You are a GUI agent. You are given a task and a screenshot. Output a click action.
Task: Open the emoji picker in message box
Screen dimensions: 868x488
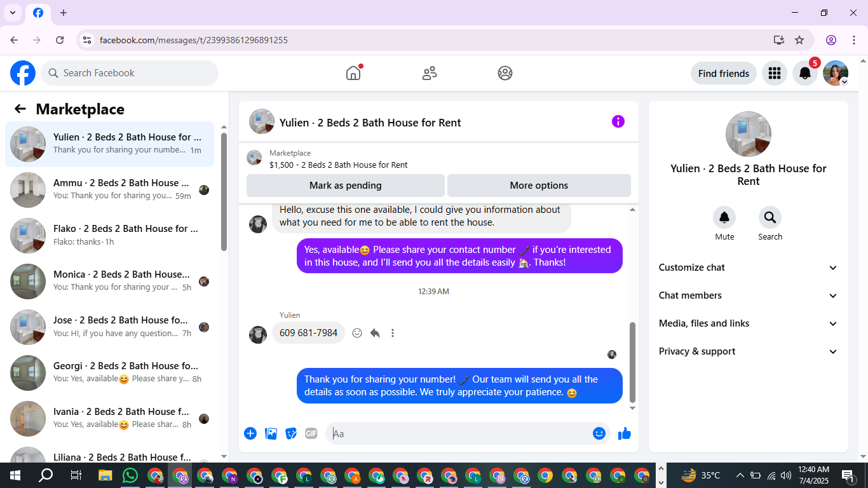(599, 433)
